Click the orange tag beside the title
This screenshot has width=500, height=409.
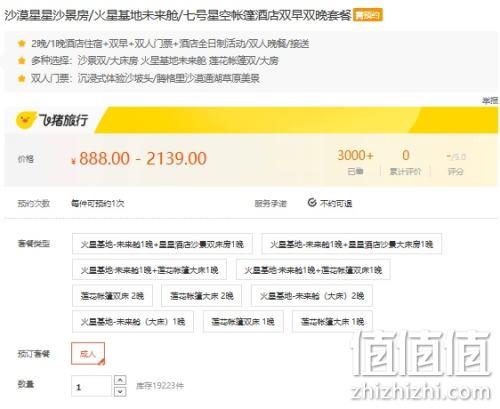368,15
